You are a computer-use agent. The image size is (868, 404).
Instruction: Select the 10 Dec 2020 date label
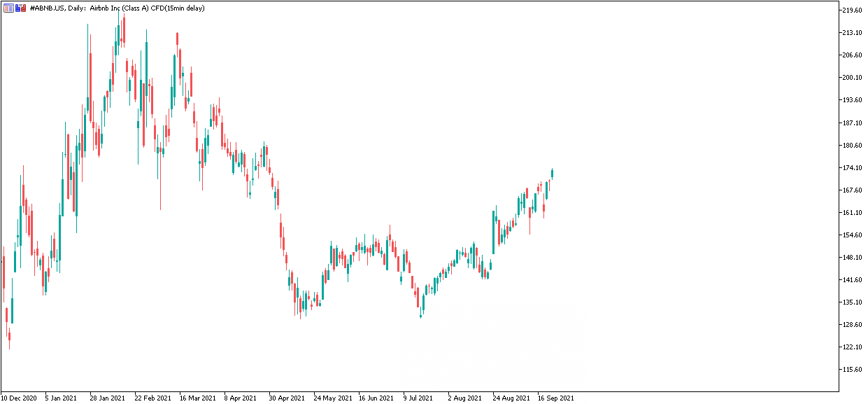tap(20, 398)
